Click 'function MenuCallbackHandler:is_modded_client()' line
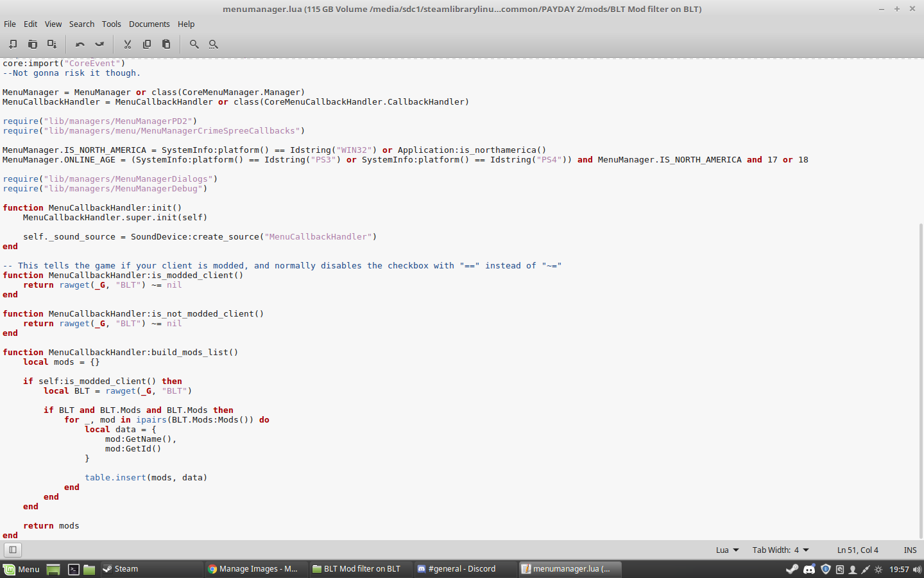The width and height of the screenshot is (924, 578). click(123, 276)
